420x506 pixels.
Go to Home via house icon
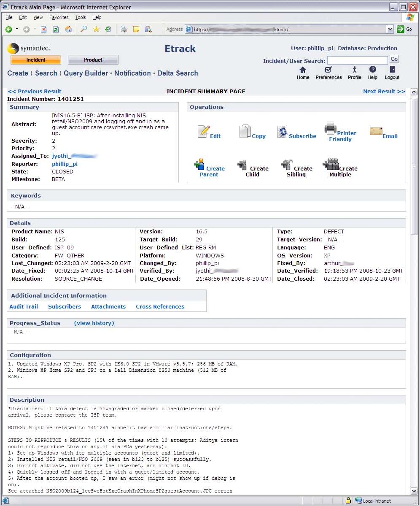point(303,70)
